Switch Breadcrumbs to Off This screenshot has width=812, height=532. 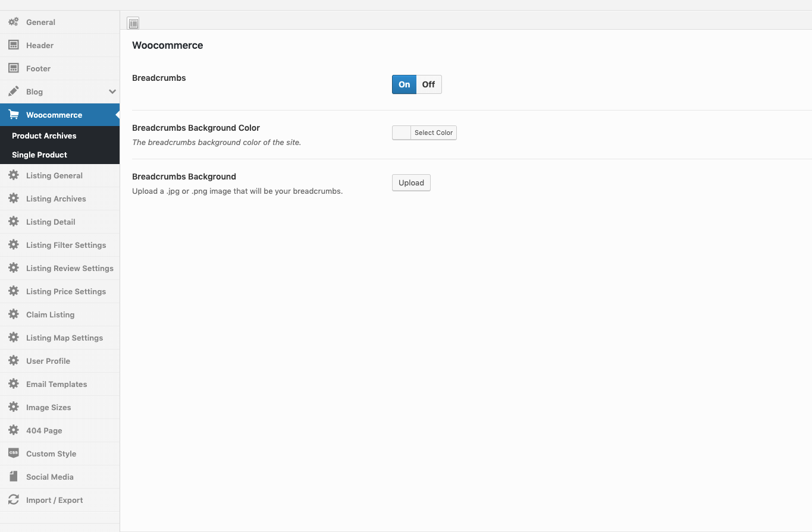click(x=428, y=84)
